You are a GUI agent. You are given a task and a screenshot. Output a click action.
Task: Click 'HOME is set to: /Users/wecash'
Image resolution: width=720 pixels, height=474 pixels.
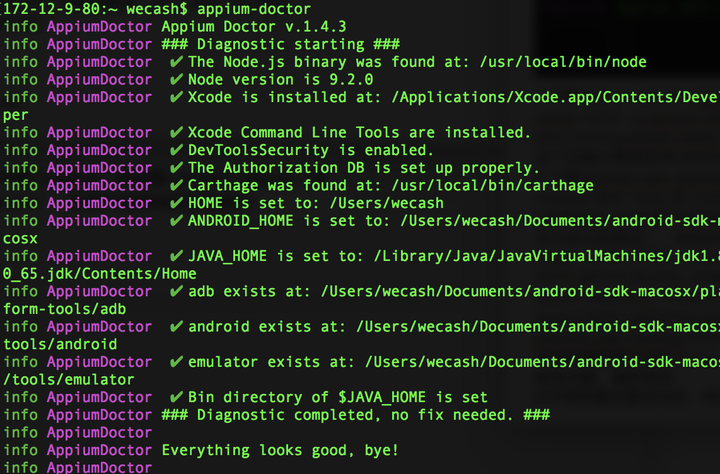coord(316,203)
